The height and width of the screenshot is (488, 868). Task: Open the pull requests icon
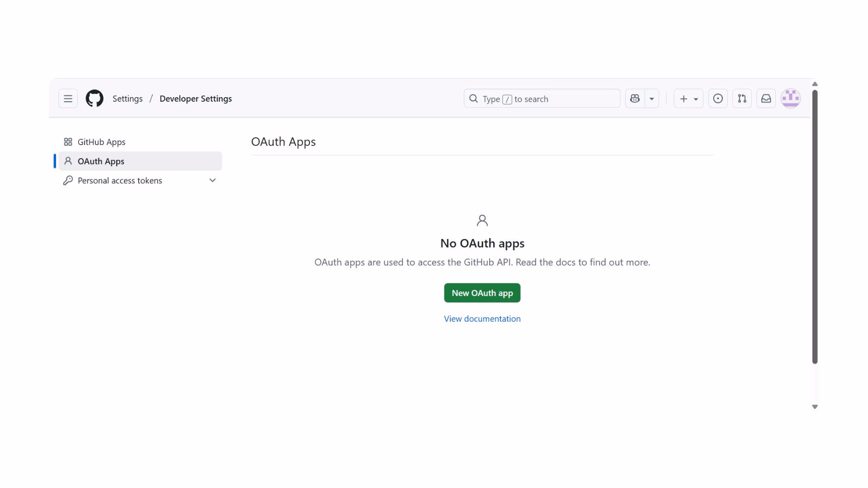click(742, 99)
